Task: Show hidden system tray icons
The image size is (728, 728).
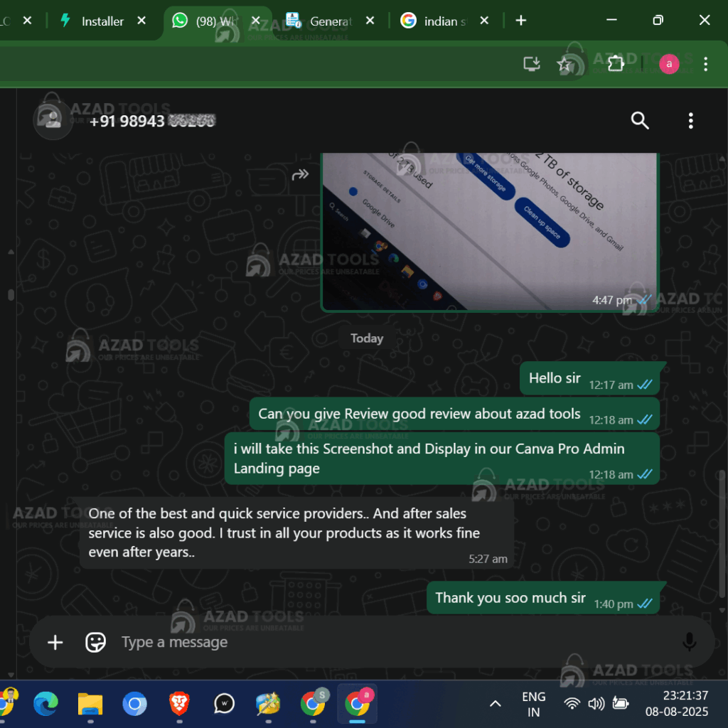Action: [496, 704]
